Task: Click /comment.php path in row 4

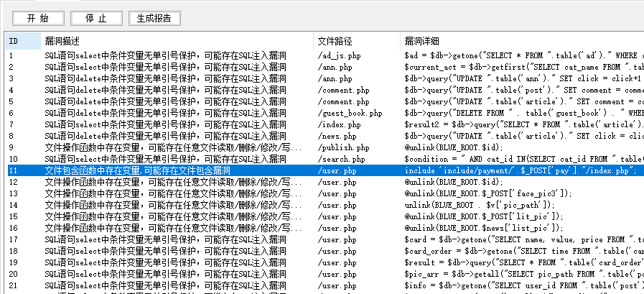Action: [343, 90]
